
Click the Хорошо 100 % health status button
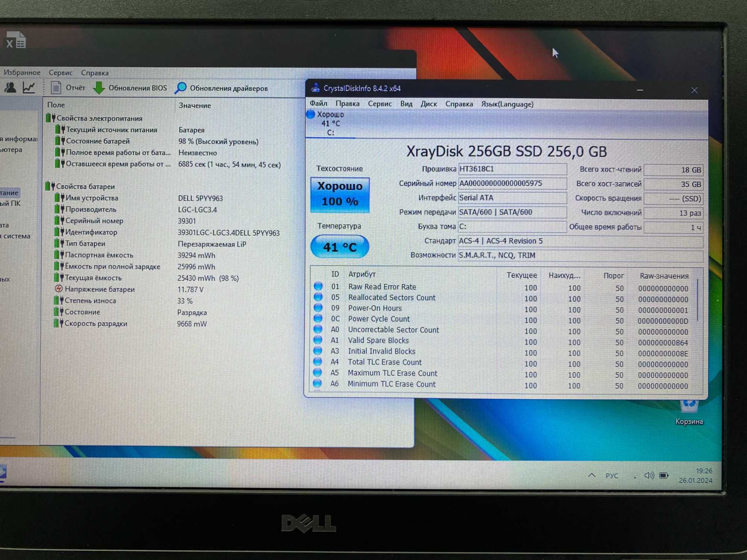point(340,195)
